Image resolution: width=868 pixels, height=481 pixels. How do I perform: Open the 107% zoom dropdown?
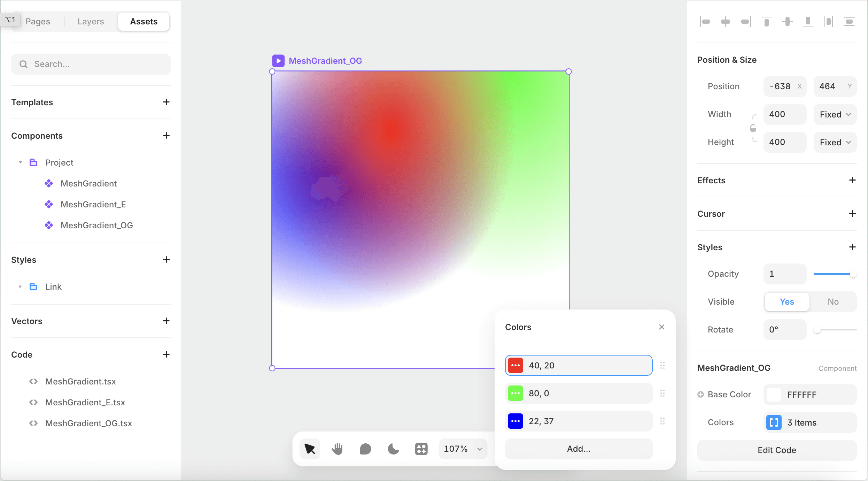463,449
